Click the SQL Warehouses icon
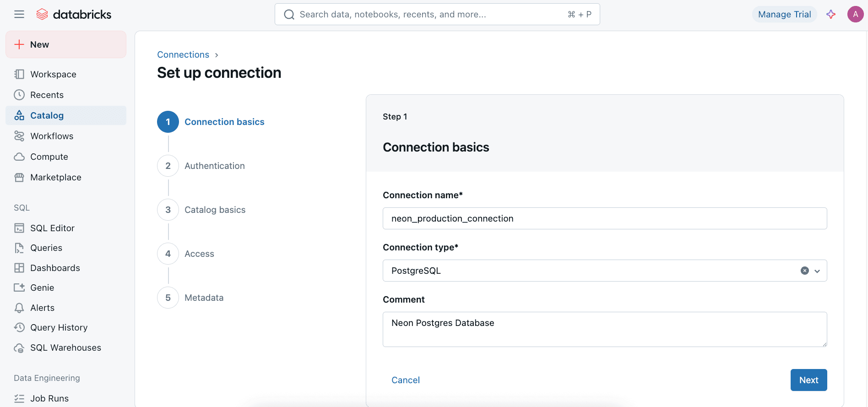Screen dimensions: 868x407 (19, 347)
